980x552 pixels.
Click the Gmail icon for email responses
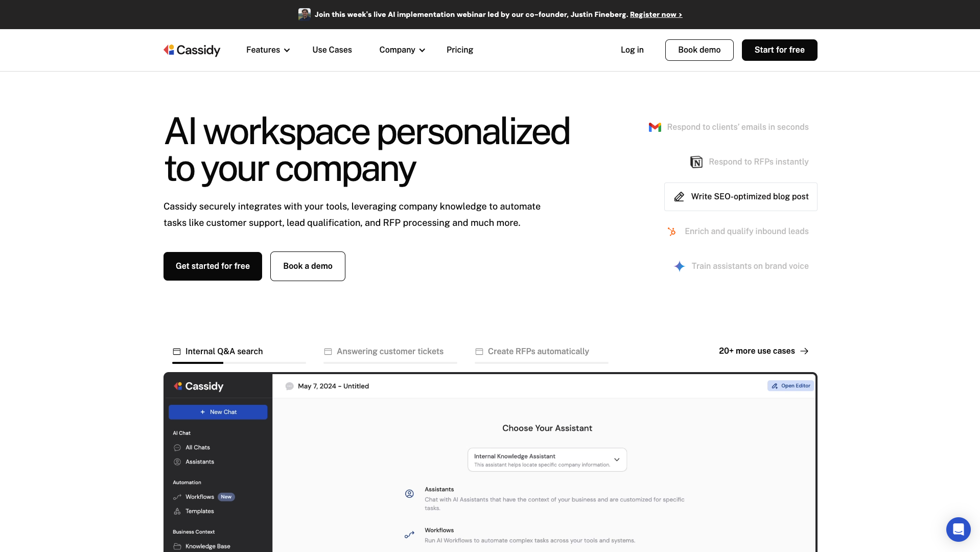pos(655,127)
